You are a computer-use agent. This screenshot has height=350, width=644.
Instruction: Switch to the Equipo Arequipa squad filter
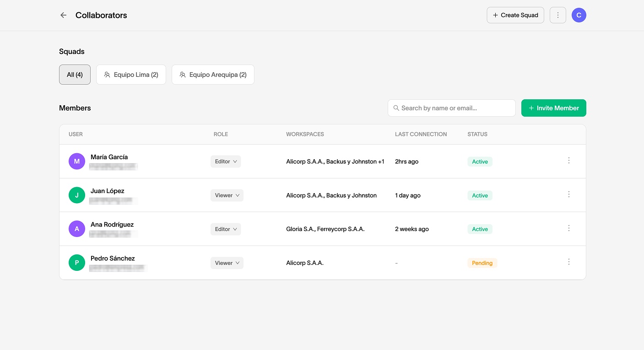(213, 74)
